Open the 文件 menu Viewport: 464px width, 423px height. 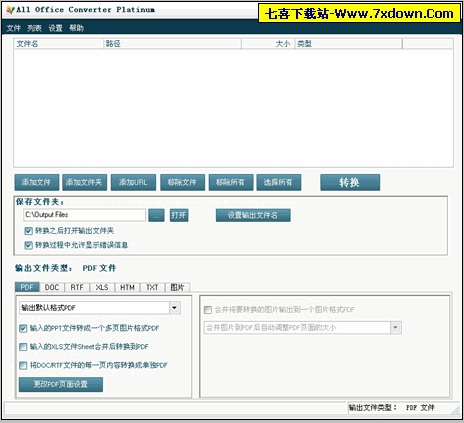14,28
